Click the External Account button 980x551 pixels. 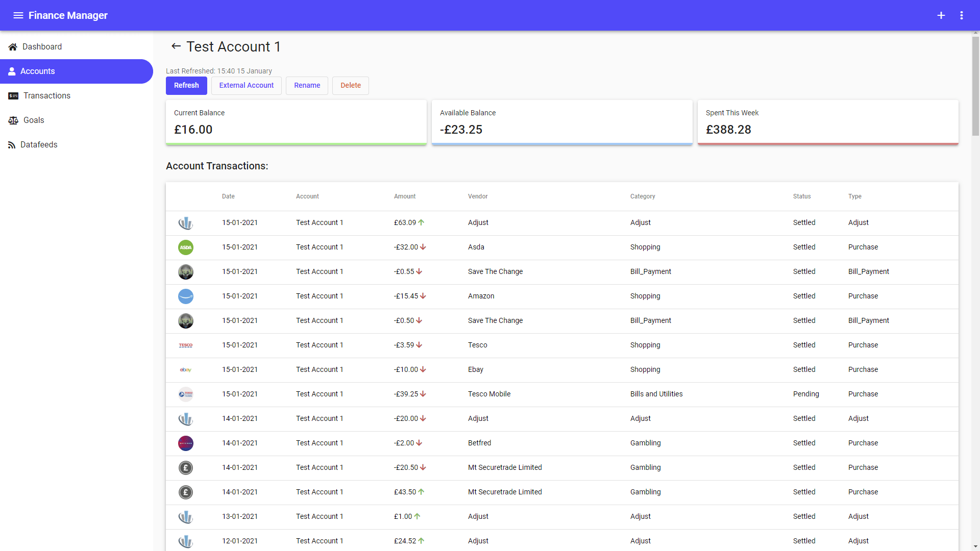tap(246, 86)
